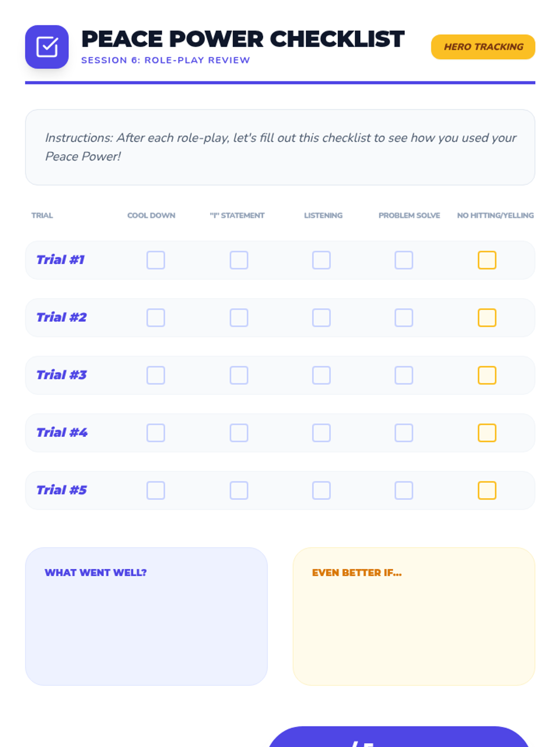Click the Hero Tracking badge
The height and width of the screenshot is (747, 560).
pyautogui.click(x=483, y=47)
